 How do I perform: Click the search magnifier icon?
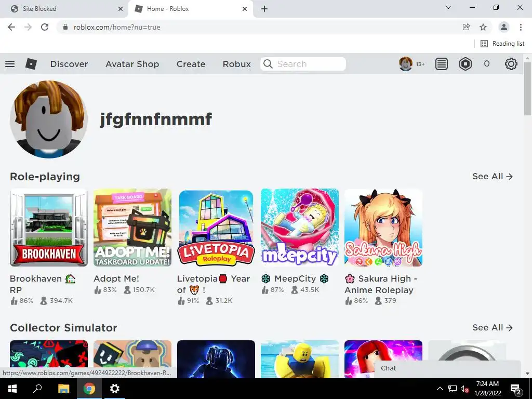[268, 64]
